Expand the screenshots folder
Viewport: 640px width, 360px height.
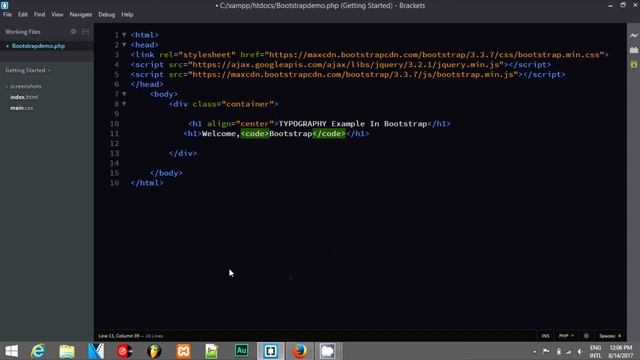(x=24, y=86)
